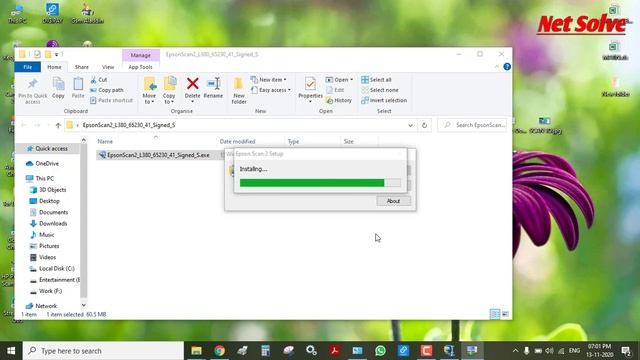Expand the Easy access dropdown
This screenshot has height=360, width=640.
[x=271, y=90]
